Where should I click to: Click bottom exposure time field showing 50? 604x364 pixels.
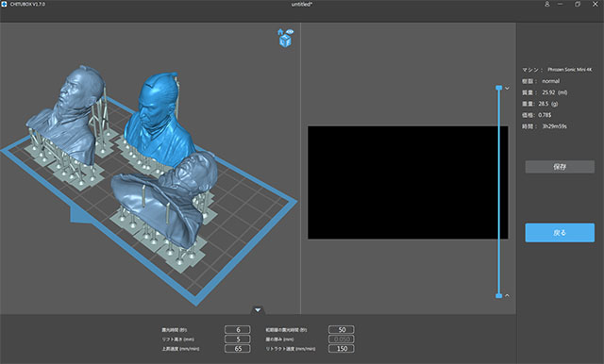tap(342, 329)
